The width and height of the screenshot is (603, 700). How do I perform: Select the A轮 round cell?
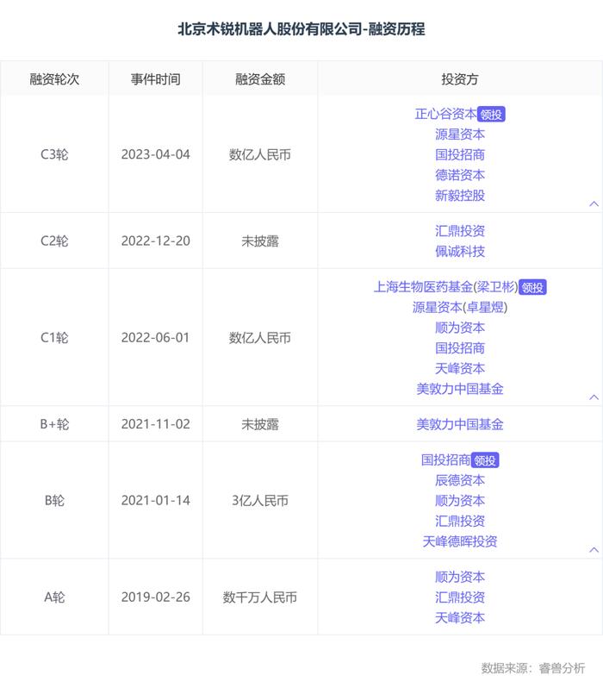[x=54, y=597]
